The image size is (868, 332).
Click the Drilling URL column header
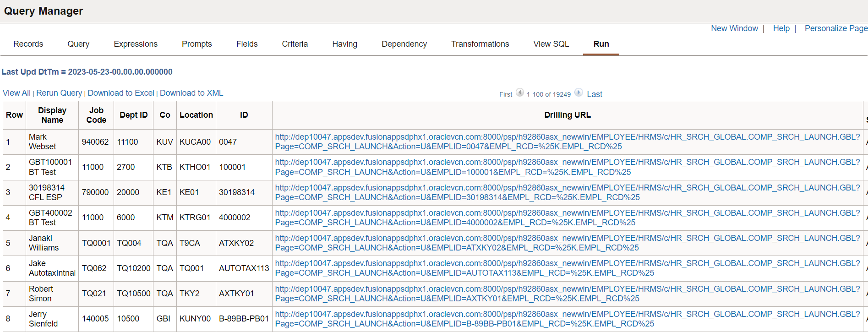click(567, 115)
